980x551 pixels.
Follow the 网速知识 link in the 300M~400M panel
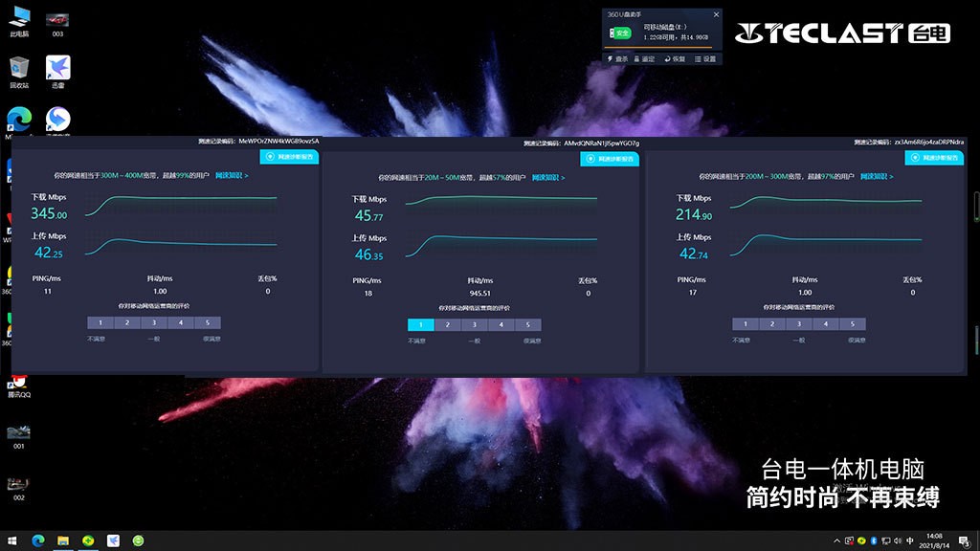pyautogui.click(x=232, y=176)
